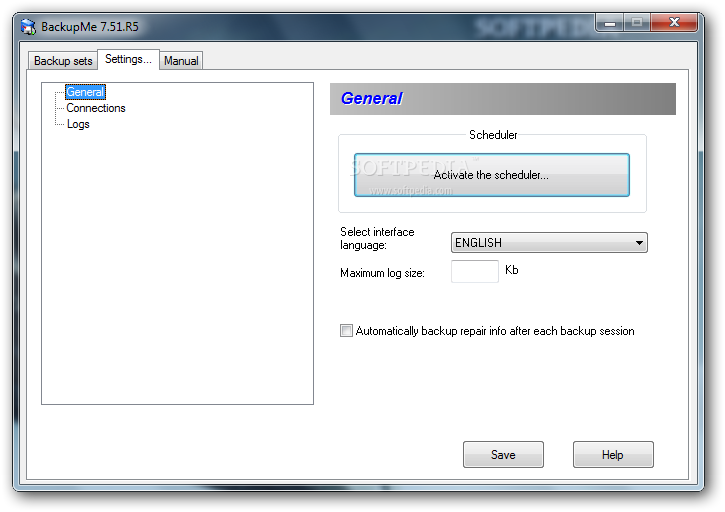Enable automatic backup of repair info checkbox

tap(346, 330)
